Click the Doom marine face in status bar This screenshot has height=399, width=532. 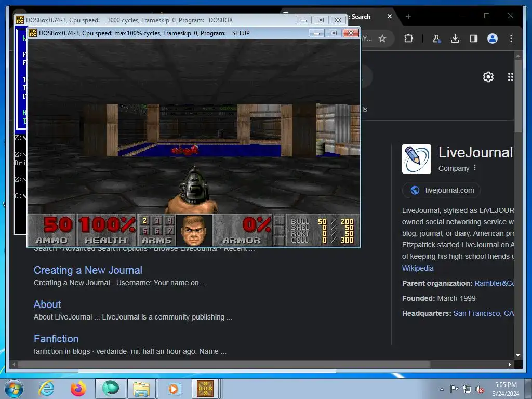[x=194, y=230]
